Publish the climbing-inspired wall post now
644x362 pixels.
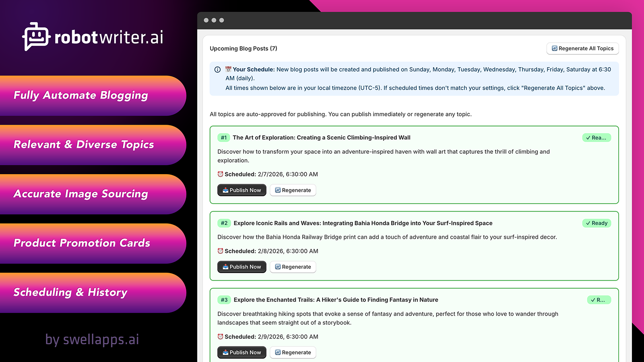click(242, 190)
